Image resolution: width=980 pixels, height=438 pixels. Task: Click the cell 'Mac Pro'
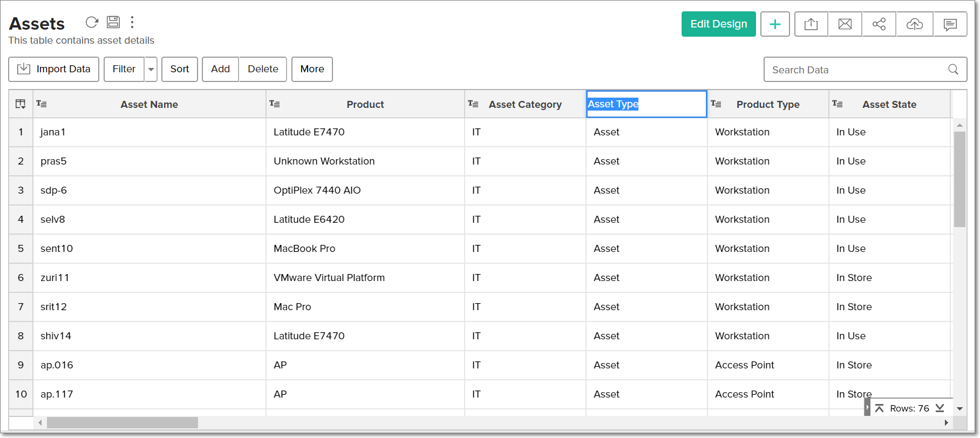coord(365,307)
